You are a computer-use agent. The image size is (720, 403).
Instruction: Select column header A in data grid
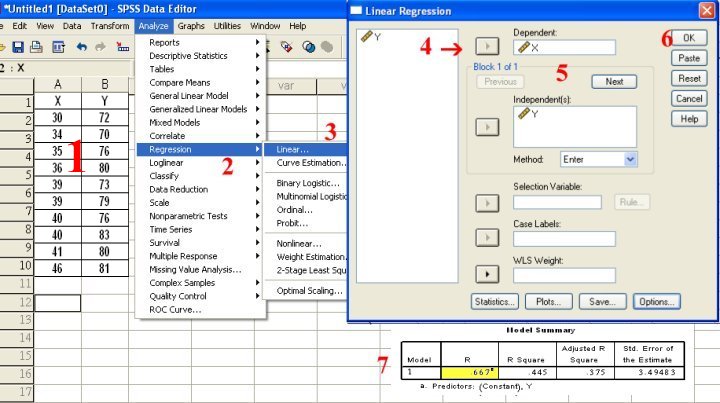[58, 84]
